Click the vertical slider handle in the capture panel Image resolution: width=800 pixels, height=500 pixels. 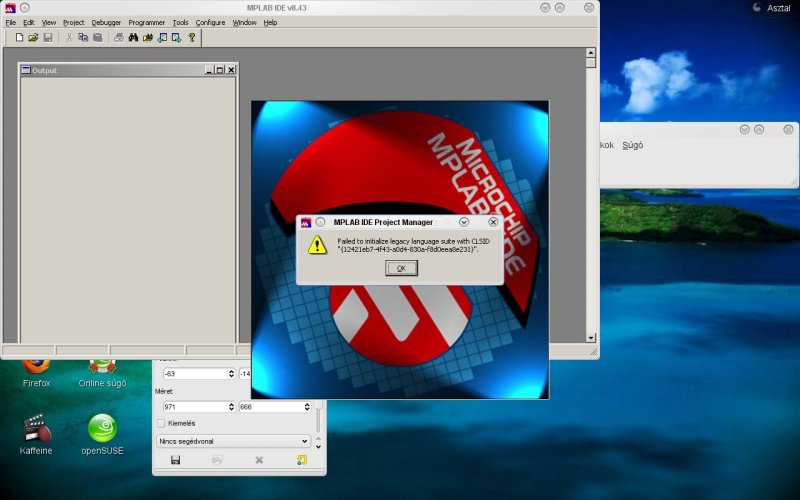coord(318,405)
